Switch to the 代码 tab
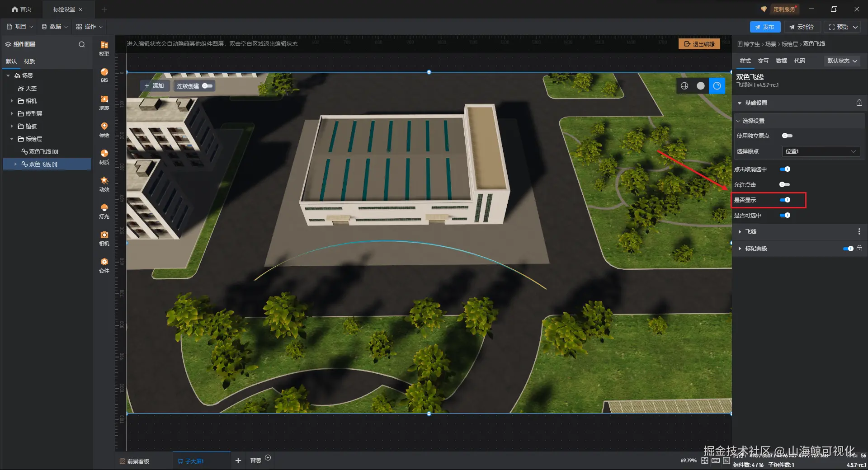This screenshot has width=868, height=470. 799,61
